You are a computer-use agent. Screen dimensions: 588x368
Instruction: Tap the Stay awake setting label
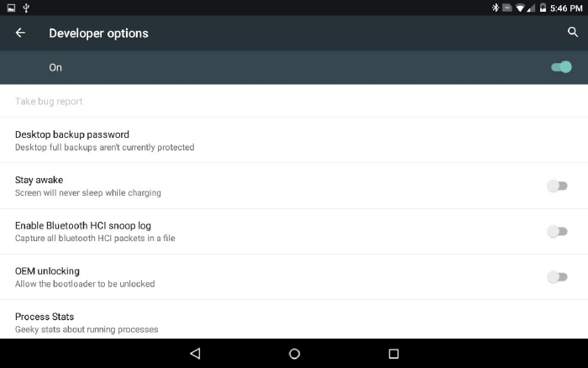click(x=39, y=180)
